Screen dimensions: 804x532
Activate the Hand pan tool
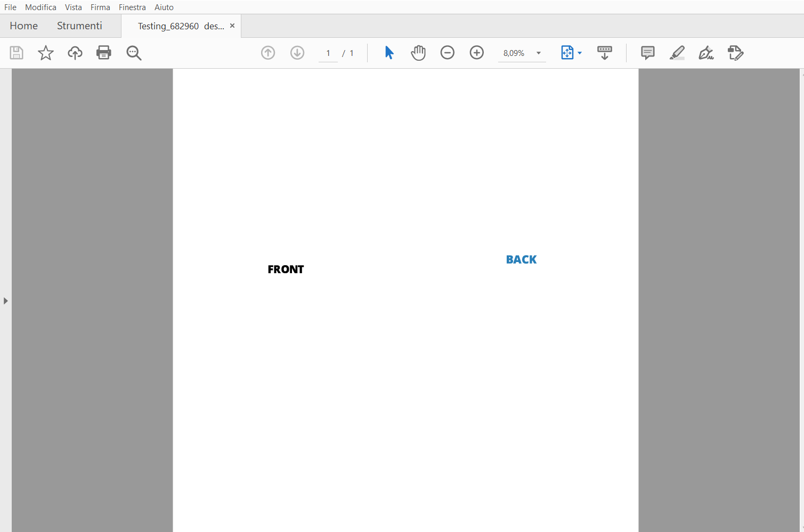pos(418,53)
